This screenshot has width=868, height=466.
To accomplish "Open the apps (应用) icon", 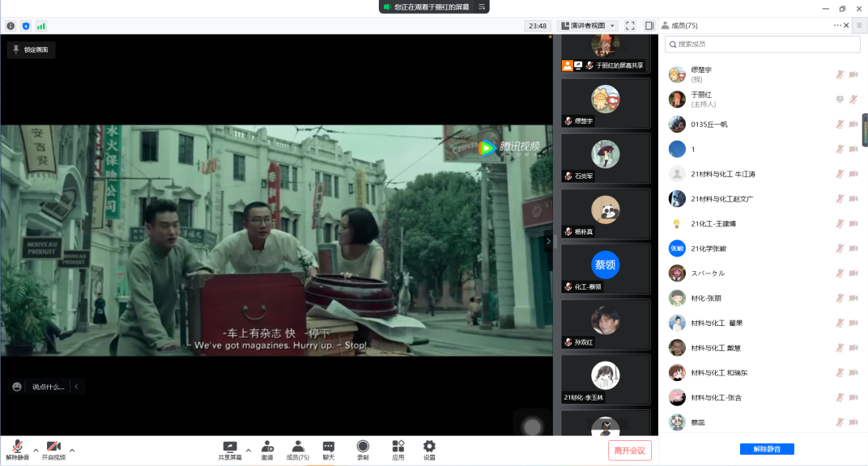I will tap(398, 449).
